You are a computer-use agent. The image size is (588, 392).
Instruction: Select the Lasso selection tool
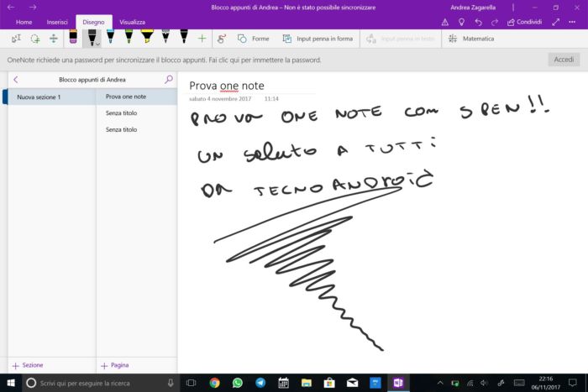(35, 39)
